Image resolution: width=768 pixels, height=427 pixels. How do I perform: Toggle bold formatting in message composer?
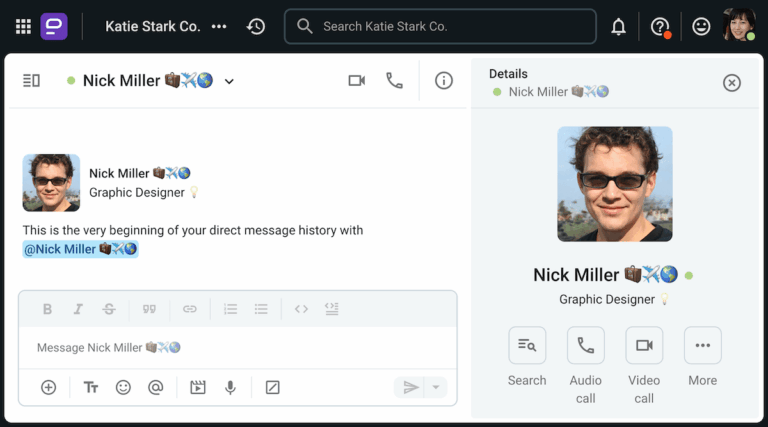pos(47,309)
